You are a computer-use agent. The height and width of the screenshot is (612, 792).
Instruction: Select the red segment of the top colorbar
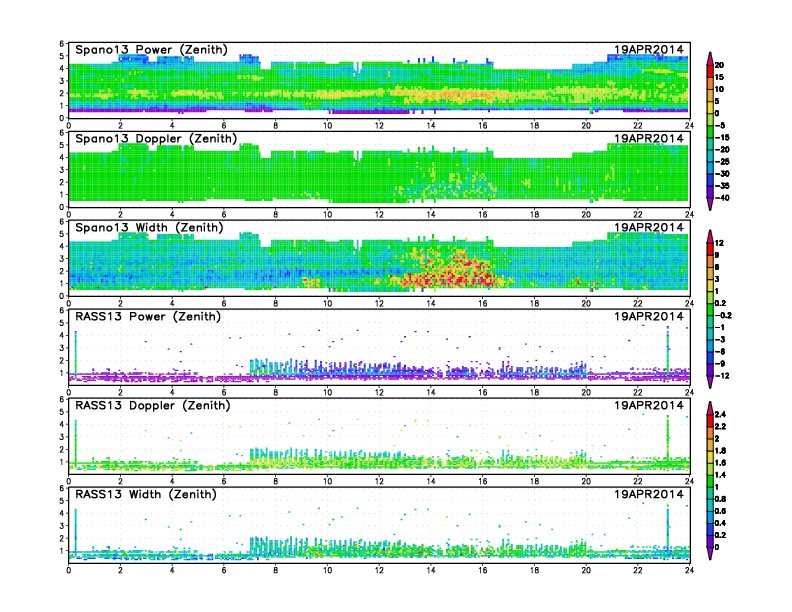pyautogui.click(x=710, y=71)
